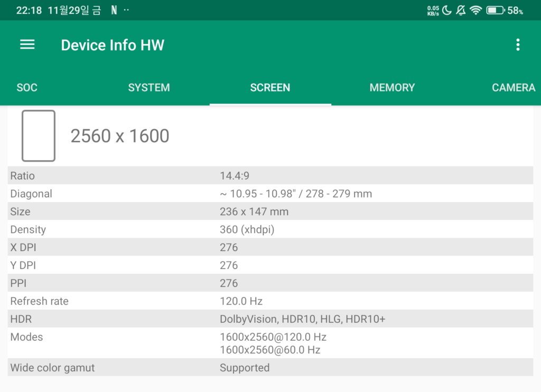Viewport: 541px width, 392px height.
Task: Tap the moon do-not-disturb icon
Action: click(447, 11)
